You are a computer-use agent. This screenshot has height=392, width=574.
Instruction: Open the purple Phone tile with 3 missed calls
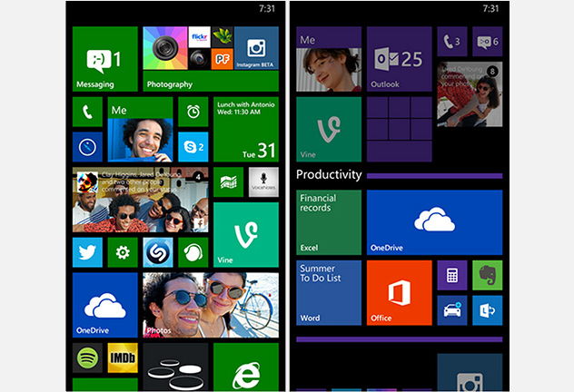pos(452,42)
